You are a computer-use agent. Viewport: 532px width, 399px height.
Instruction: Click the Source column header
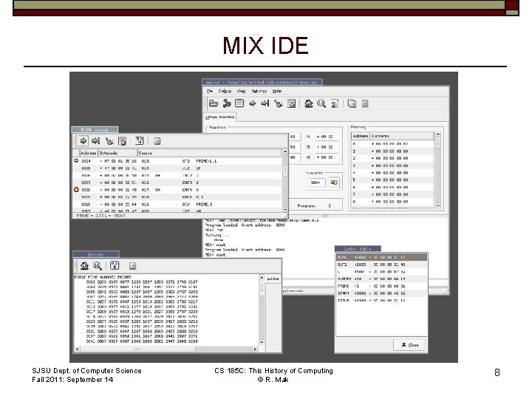tap(209, 153)
